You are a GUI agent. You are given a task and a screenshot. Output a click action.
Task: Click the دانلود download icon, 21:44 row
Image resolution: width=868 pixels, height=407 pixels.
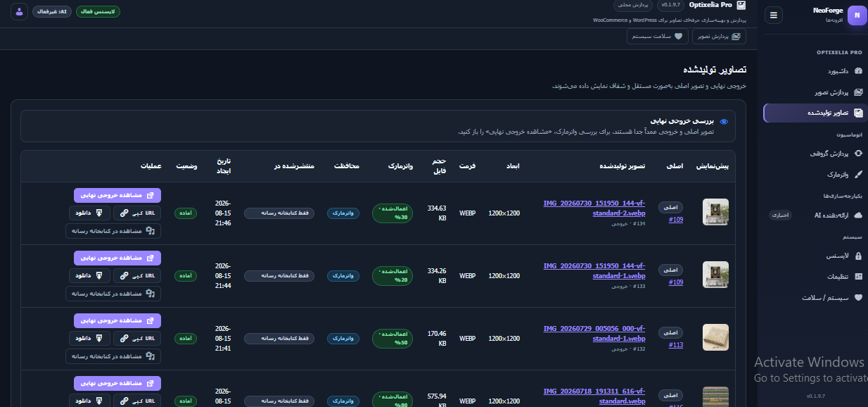99,275
